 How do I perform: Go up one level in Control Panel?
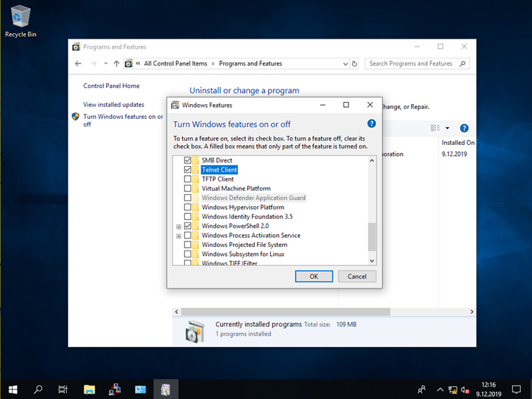116,63
